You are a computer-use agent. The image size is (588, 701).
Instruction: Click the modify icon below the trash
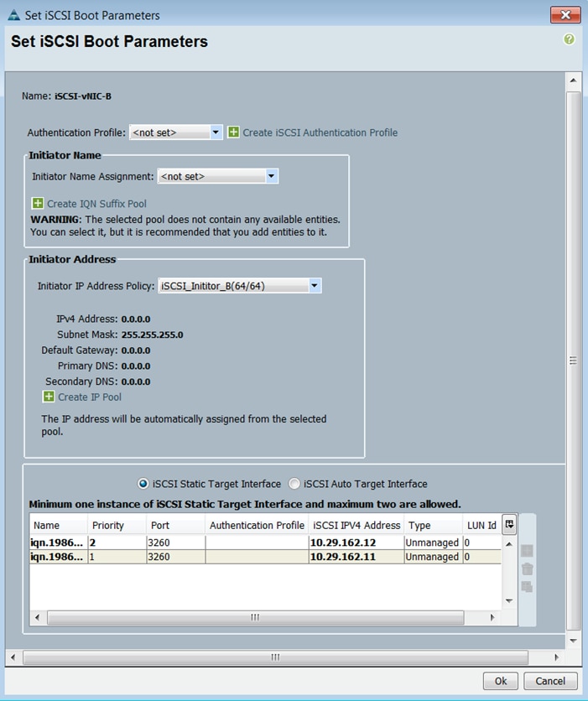point(528,587)
